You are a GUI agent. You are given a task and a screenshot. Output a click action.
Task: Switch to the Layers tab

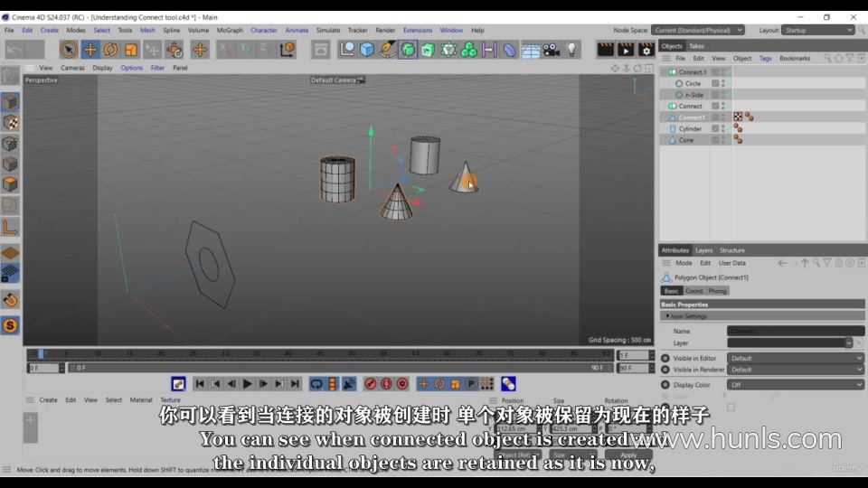tap(703, 250)
